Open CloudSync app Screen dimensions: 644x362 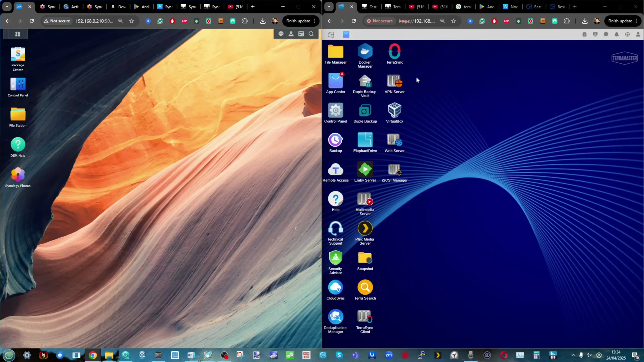336,291
